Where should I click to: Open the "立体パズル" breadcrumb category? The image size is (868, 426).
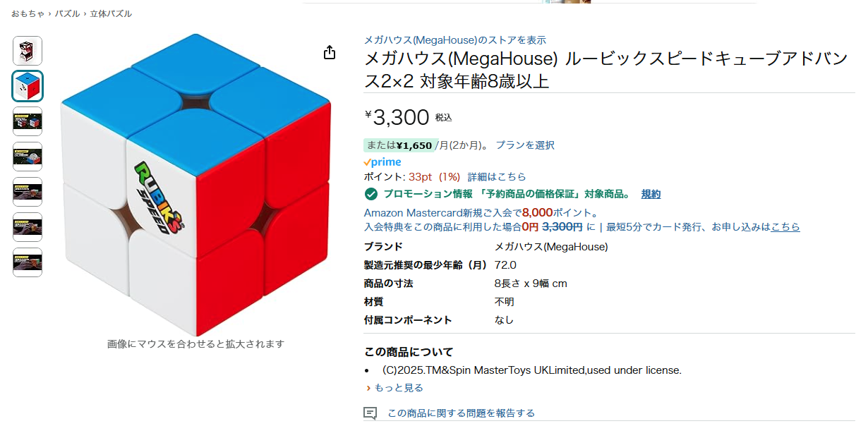pyautogui.click(x=111, y=14)
